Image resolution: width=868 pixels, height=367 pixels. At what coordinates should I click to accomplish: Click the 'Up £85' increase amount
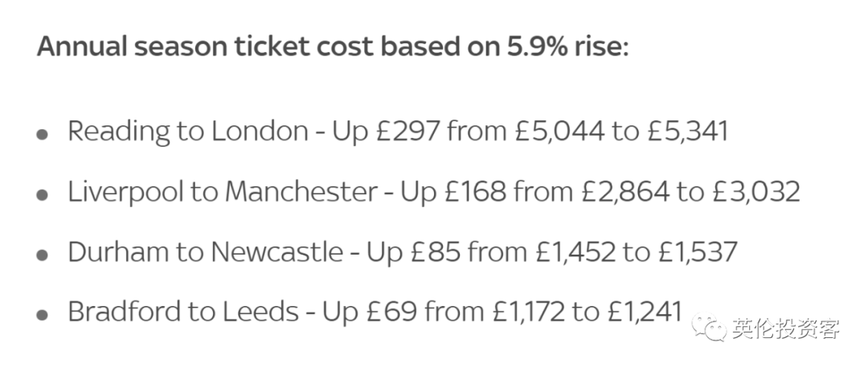[414, 253]
